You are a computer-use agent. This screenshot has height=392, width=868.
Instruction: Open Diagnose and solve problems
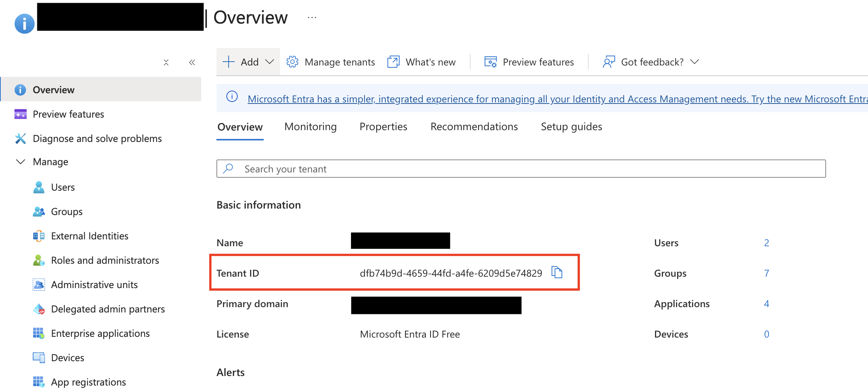(x=97, y=139)
